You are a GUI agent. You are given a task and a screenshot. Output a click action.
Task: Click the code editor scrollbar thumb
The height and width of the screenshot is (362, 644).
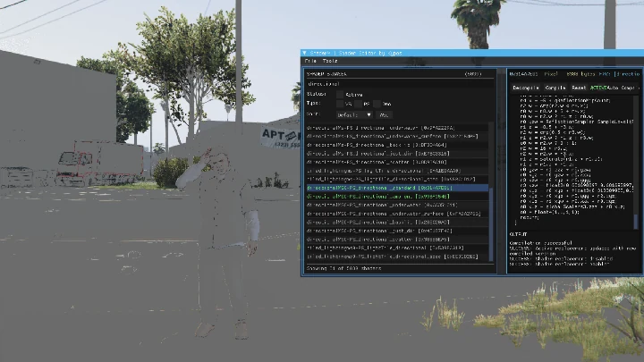pyautogui.click(x=636, y=222)
